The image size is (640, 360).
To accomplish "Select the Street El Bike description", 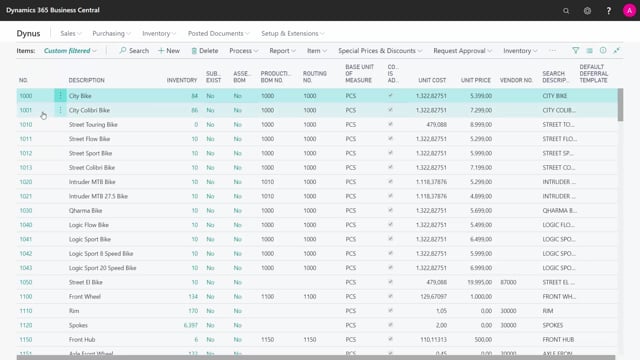I will click(x=85, y=282).
